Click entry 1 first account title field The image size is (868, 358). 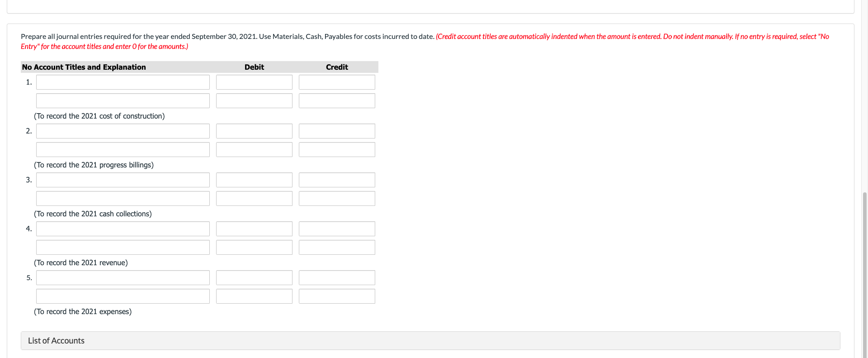(123, 82)
